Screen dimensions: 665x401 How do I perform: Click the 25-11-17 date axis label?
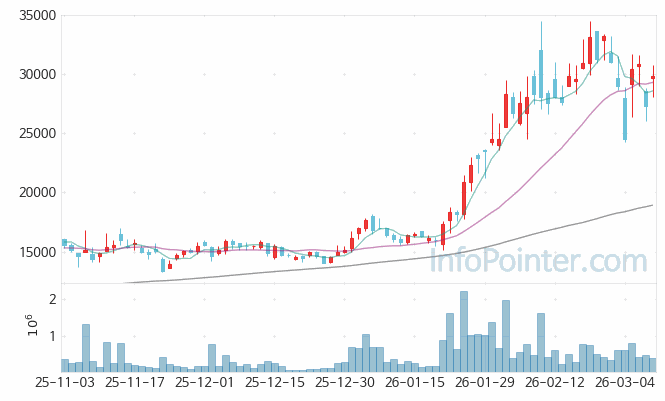click(x=135, y=382)
